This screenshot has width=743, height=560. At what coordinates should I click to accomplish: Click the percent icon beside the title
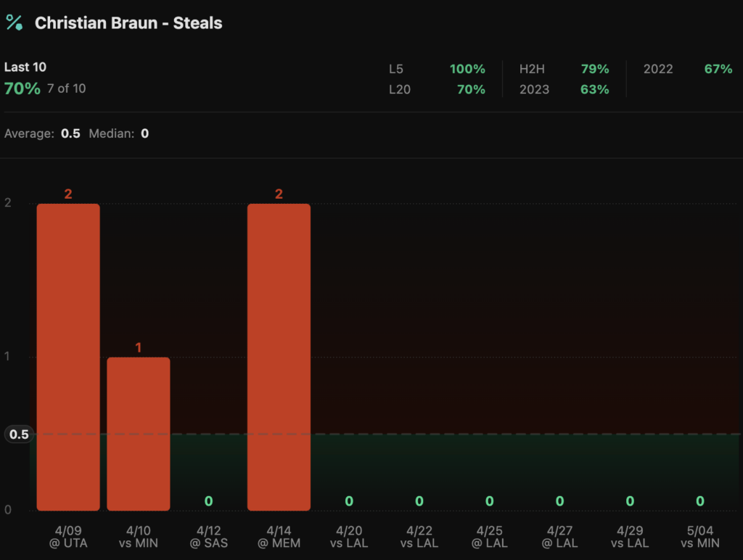(15, 22)
